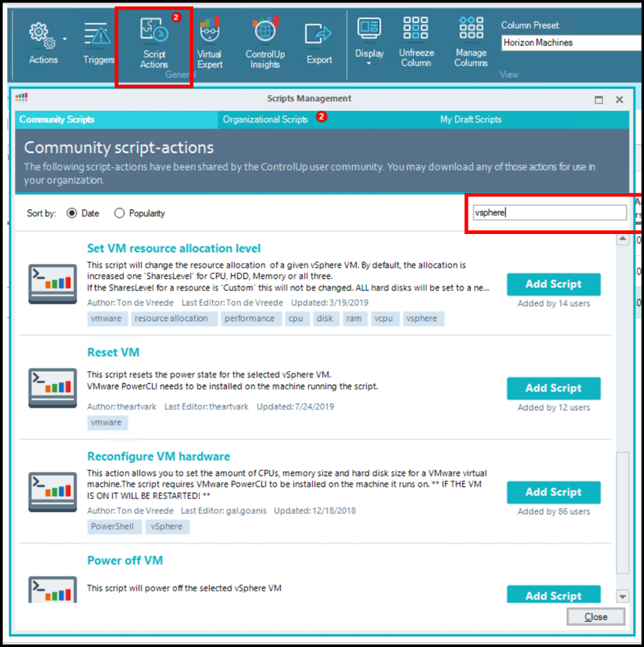This screenshot has width=644, height=647.
Task: Click the Set VM resource allocation script thumbnail
Action: coord(52,284)
